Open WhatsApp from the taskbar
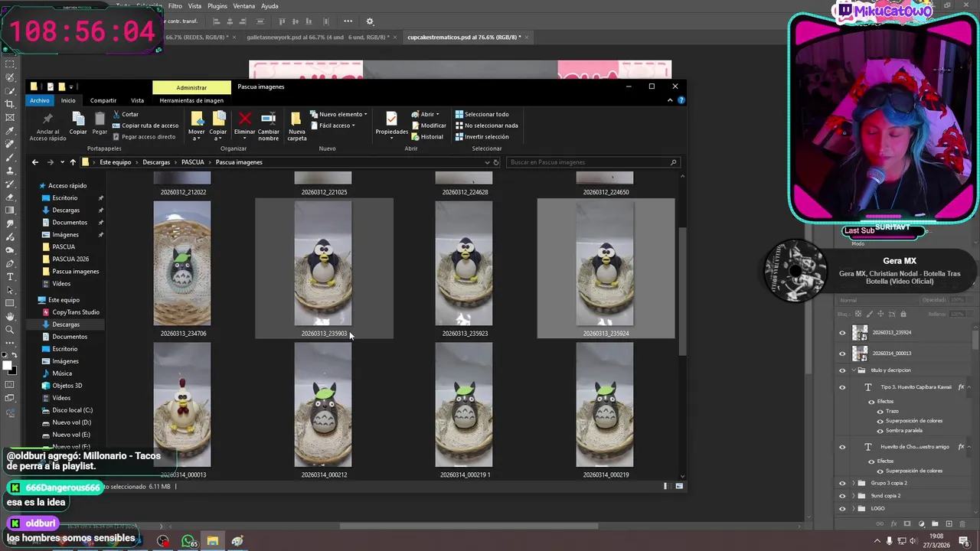This screenshot has height=551, width=980. (x=188, y=541)
